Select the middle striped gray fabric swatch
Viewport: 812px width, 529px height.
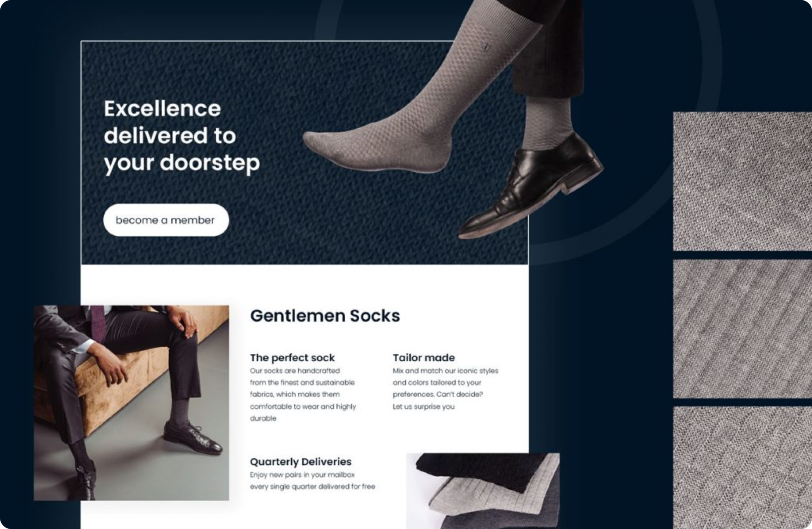[743, 329]
